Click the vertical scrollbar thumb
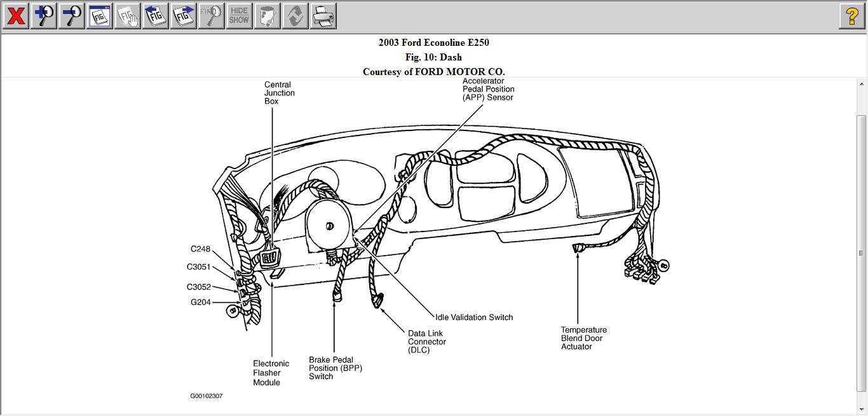The image size is (868, 416). [862, 253]
